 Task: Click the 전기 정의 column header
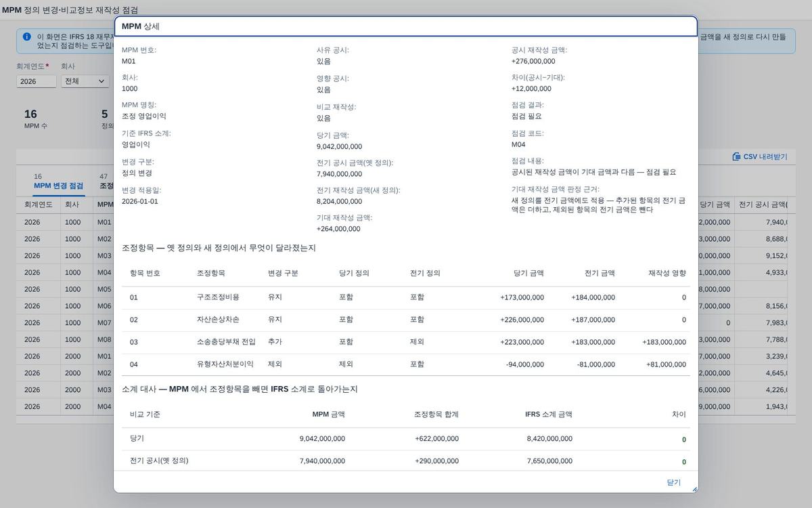tap(425, 273)
